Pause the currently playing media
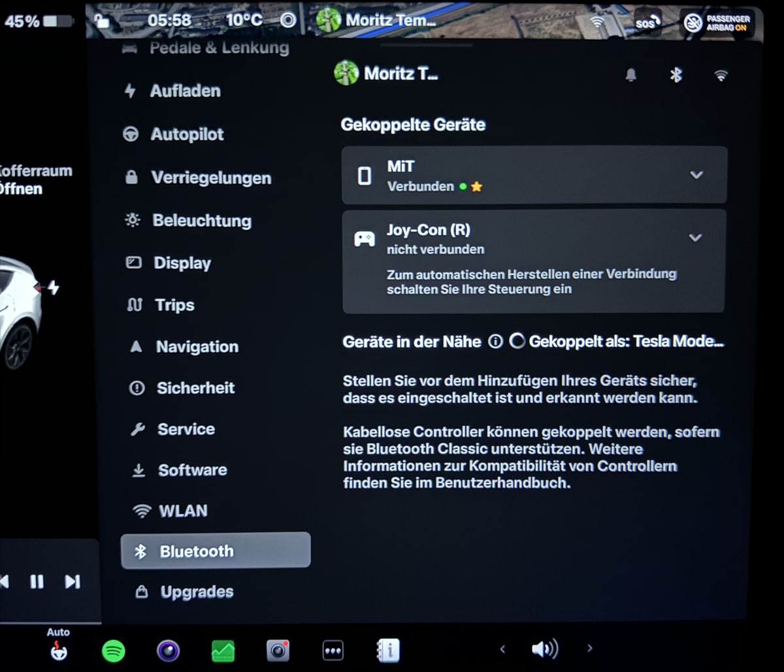 [37, 581]
